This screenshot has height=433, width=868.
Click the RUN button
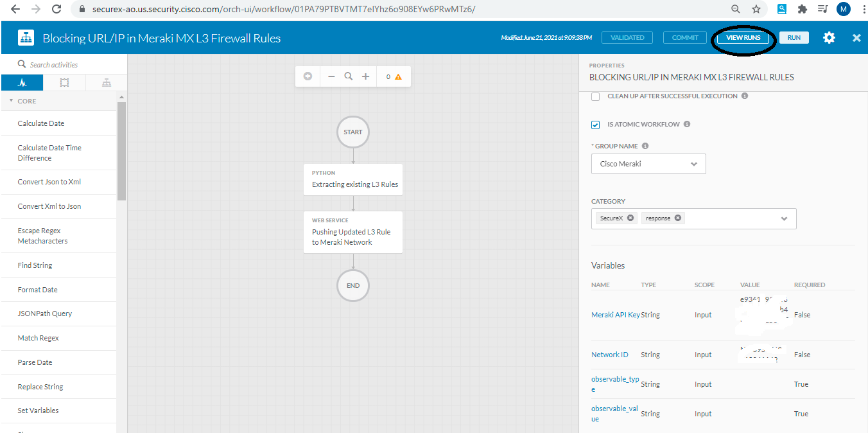tap(794, 37)
